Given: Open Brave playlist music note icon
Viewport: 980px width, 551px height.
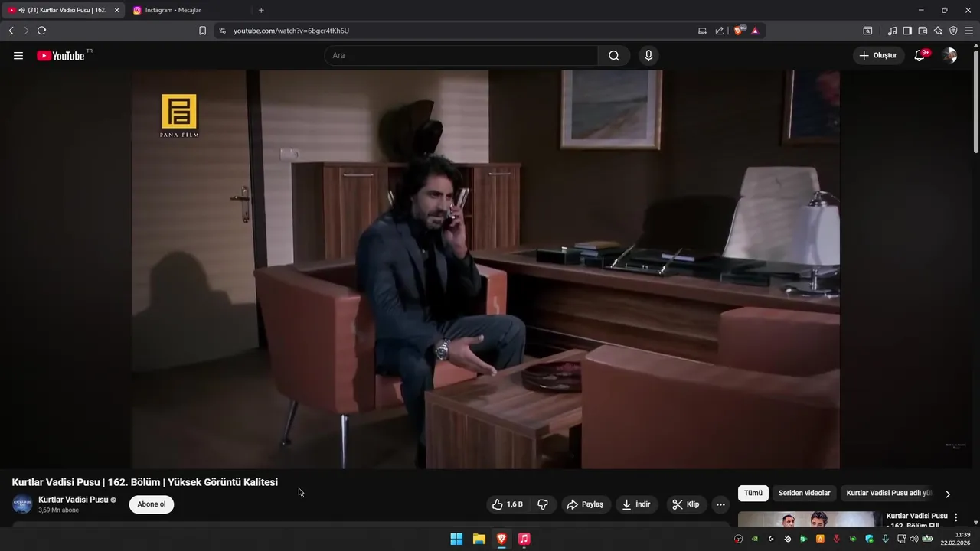Looking at the screenshot, I should click(x=892, y=31).
